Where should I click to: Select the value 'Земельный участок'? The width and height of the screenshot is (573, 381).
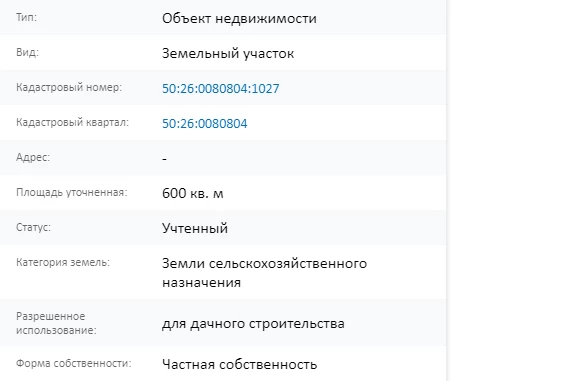click(x=228, y=54)
